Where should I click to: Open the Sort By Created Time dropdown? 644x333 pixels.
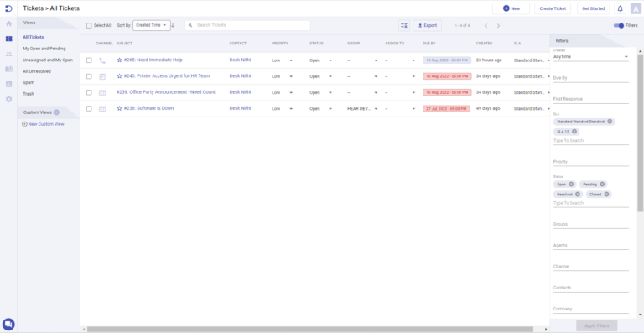(x=152, y=25)
